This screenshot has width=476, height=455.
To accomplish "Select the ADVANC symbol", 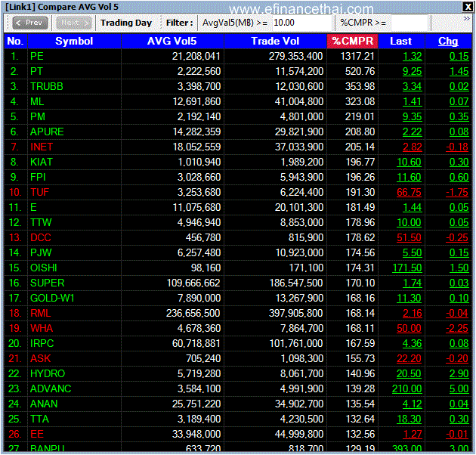I will click(51, 388).
